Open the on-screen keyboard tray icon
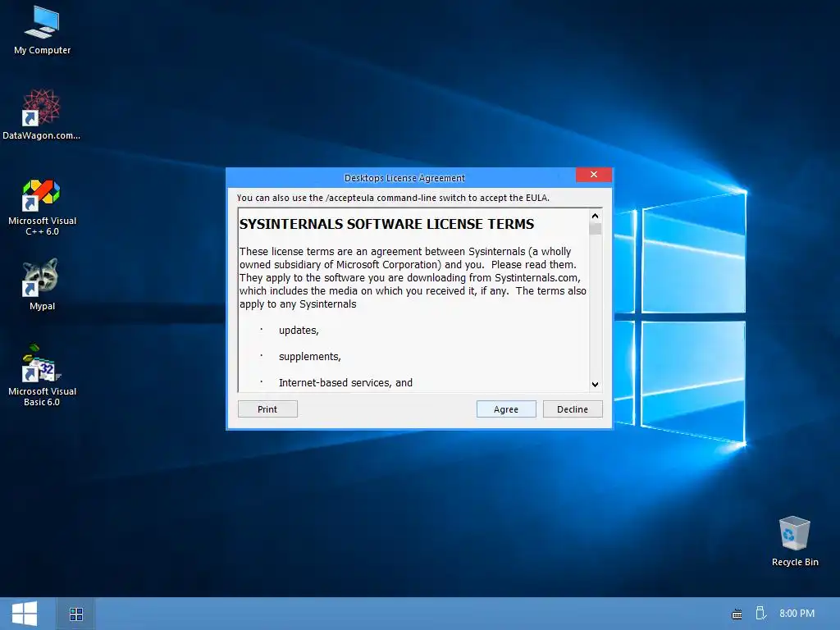 pyautogui.click(x=737, y=614)
